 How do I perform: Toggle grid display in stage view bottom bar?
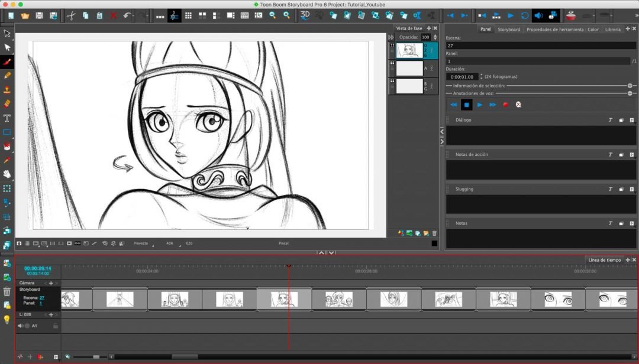click(27, 243)
